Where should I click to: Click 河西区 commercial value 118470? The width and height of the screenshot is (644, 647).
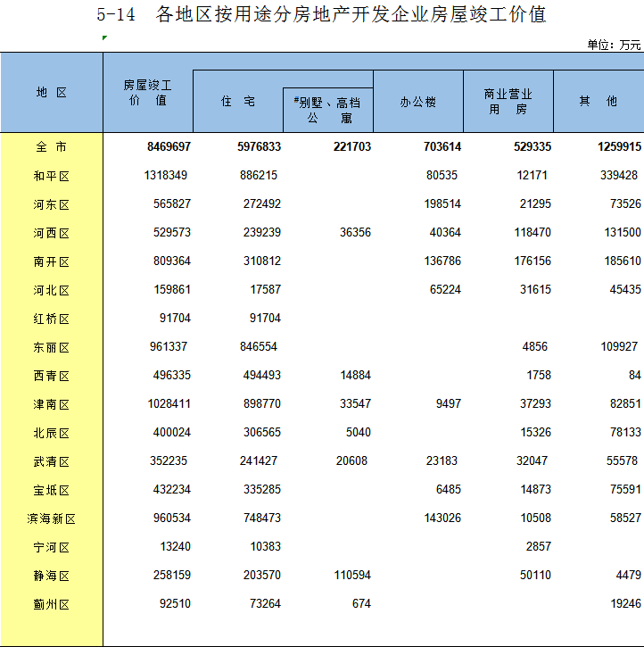[x=533, y=232]
